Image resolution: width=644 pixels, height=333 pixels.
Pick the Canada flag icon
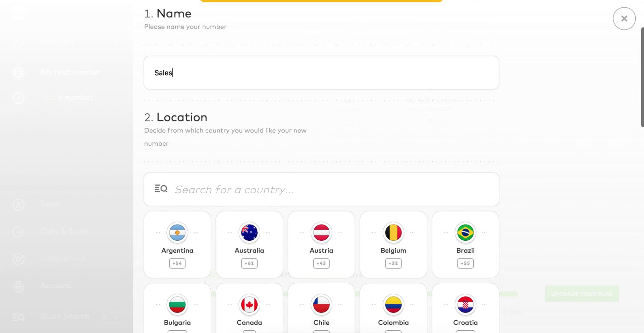coord(249,304)
